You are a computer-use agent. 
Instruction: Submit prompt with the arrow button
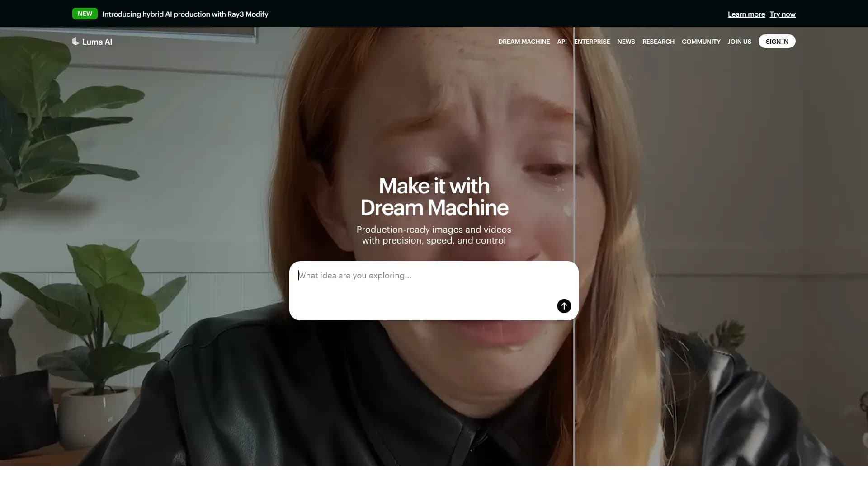[x=564, y=306]
